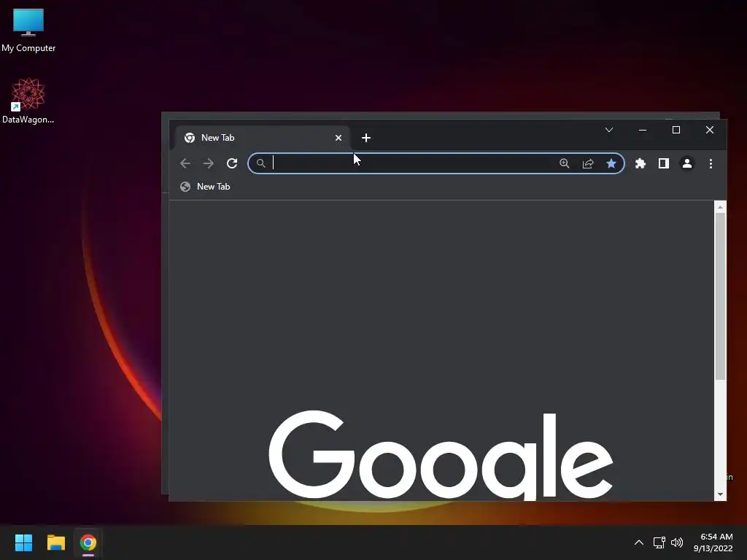Minimize the Chrome window

point(643,130)
